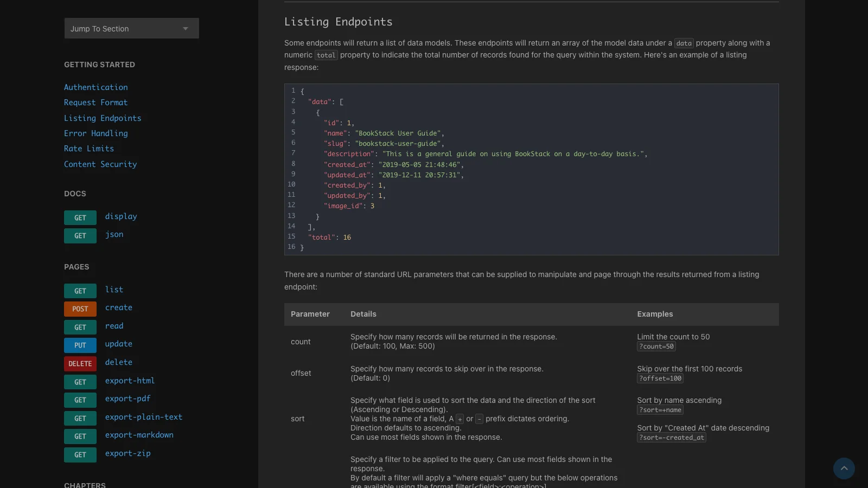Select the docs display endpoint
The height and width of the screenshot is (488, 868).
click(x=121, y=216)
